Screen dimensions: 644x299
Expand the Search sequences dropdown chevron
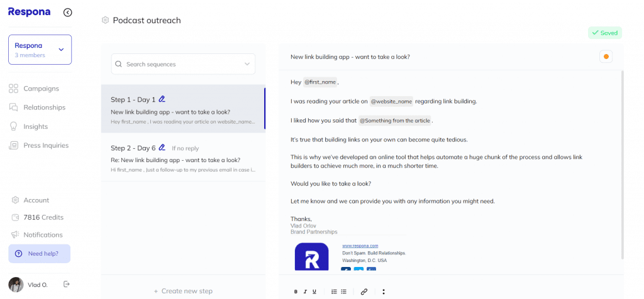click(247, 64)
